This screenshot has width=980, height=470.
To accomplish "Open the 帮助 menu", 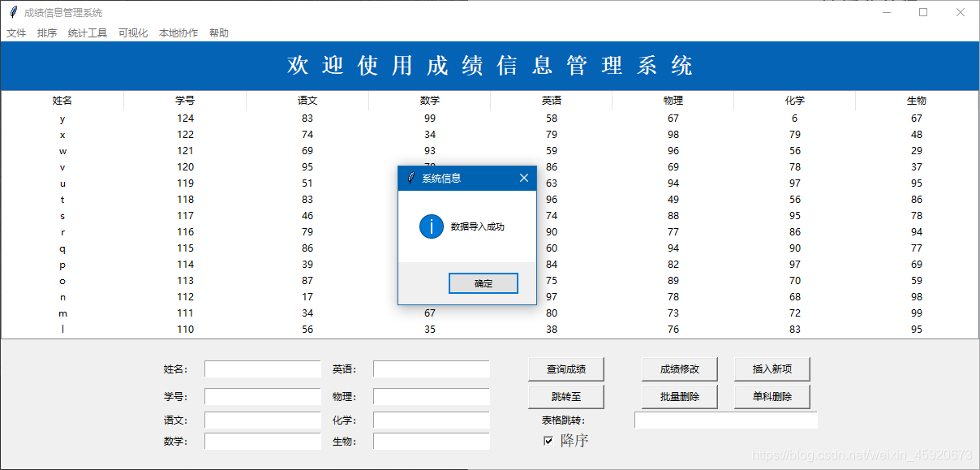I will (x=219, y=33).
